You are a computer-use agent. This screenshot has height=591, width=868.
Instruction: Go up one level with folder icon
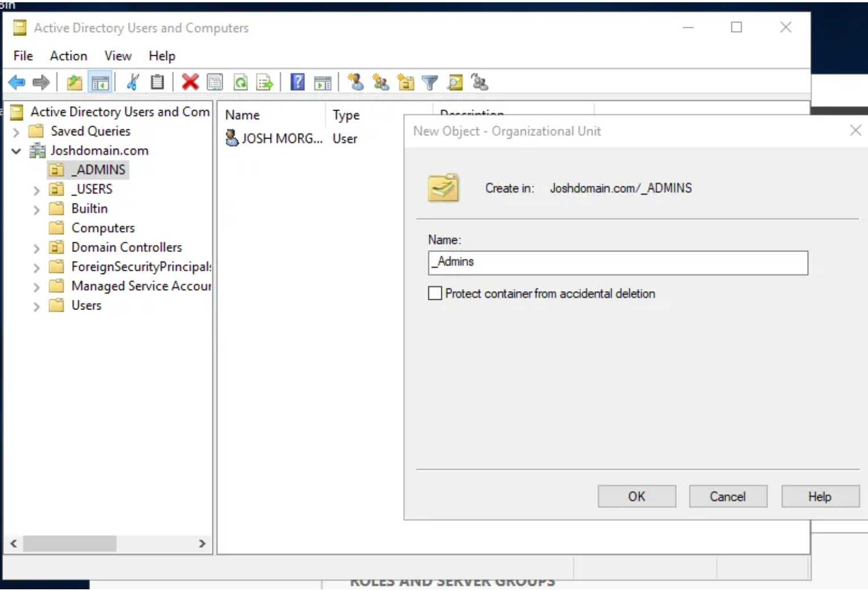(x=75, y=83)
